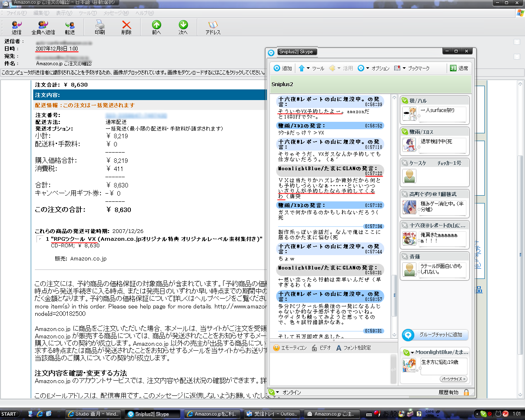The image size is (525, 420).
Task: Click the status icon beside ケースケ
Action: [405, 163]
